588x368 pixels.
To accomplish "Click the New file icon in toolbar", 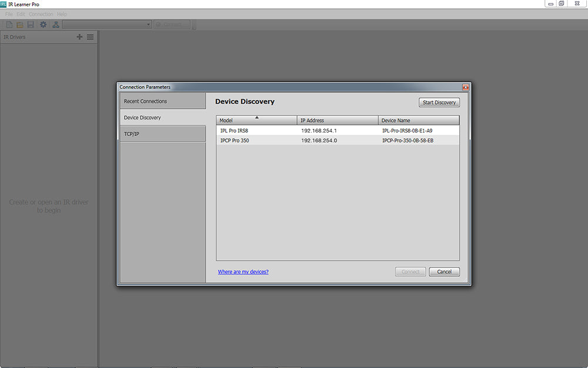I will 9,25.
